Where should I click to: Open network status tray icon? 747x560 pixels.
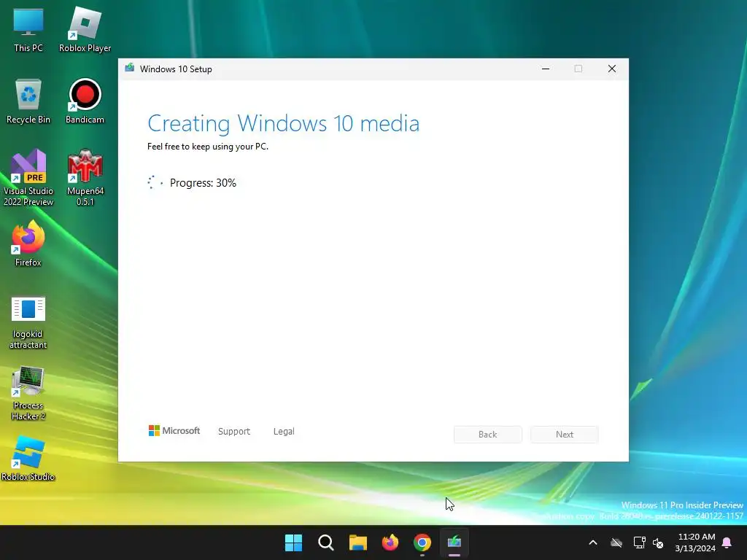click(x=639, y=542)
